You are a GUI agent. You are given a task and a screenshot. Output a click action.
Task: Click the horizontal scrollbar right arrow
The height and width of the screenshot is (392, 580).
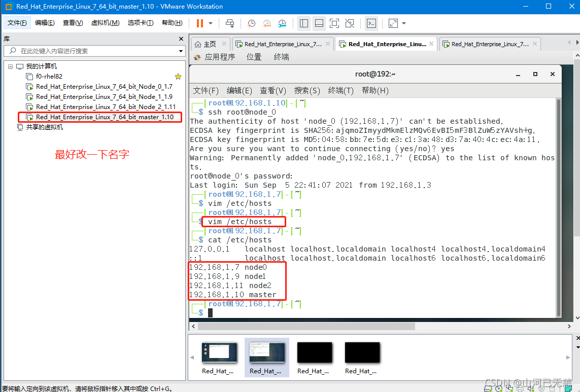point(569,327)
